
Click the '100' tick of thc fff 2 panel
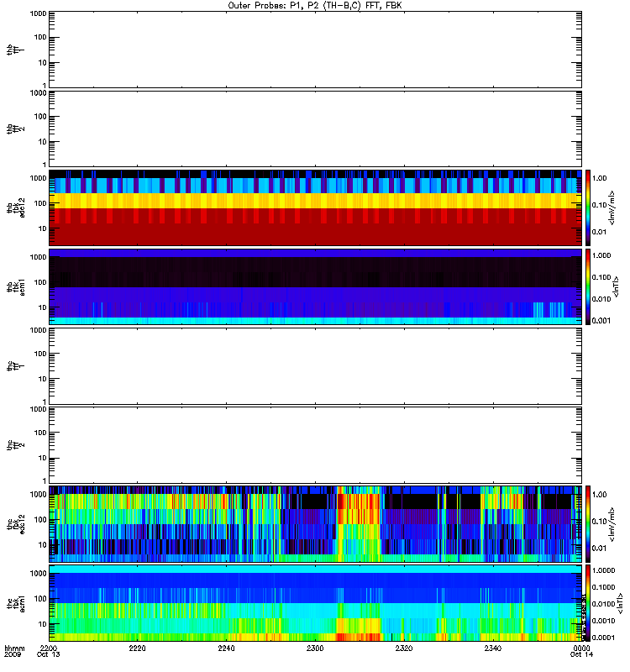pos(41,433)
